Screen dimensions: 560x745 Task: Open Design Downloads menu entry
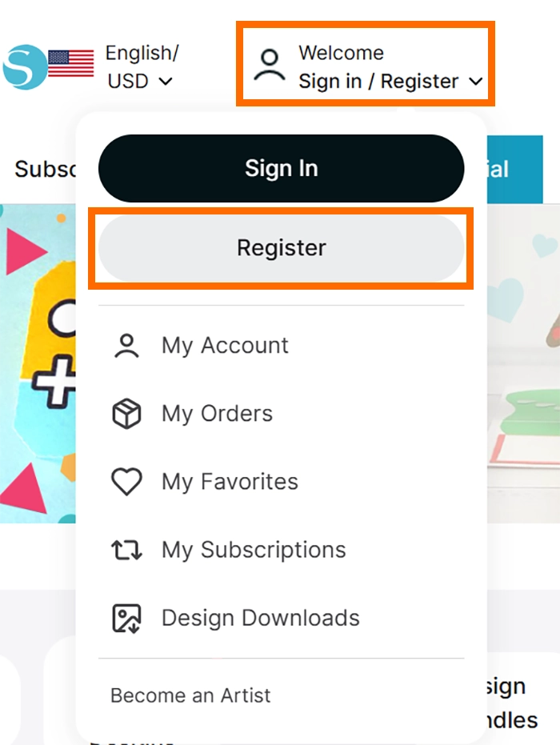click(260, 618)
